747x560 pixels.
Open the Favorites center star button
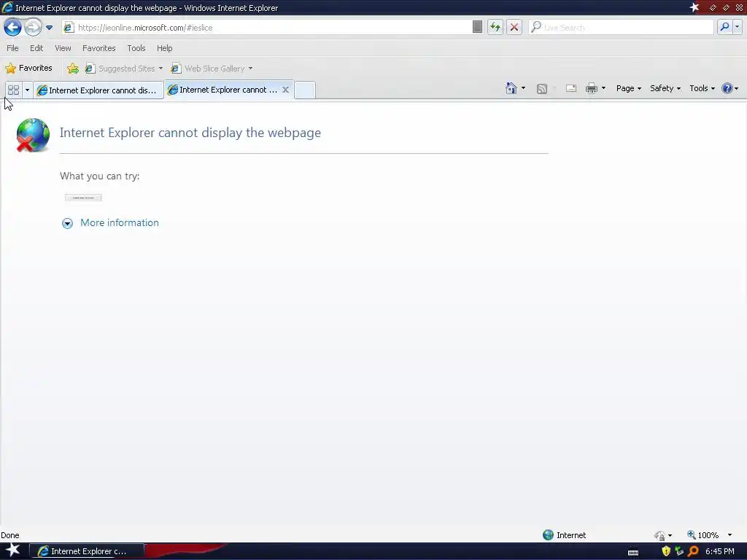(x=28, y=68)
